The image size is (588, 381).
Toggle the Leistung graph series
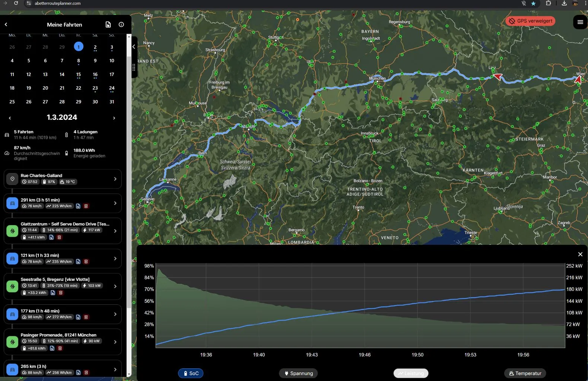[411, 373]
